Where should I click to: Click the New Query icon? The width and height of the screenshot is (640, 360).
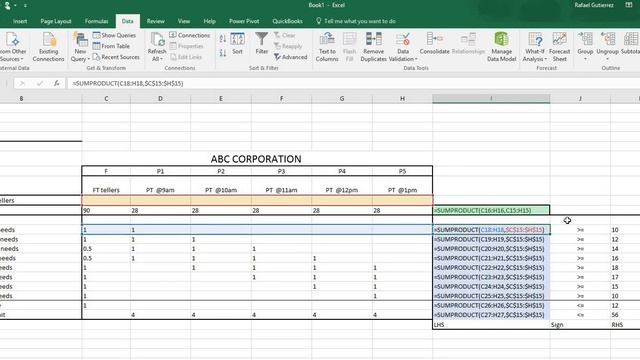(x=80, y=40)
